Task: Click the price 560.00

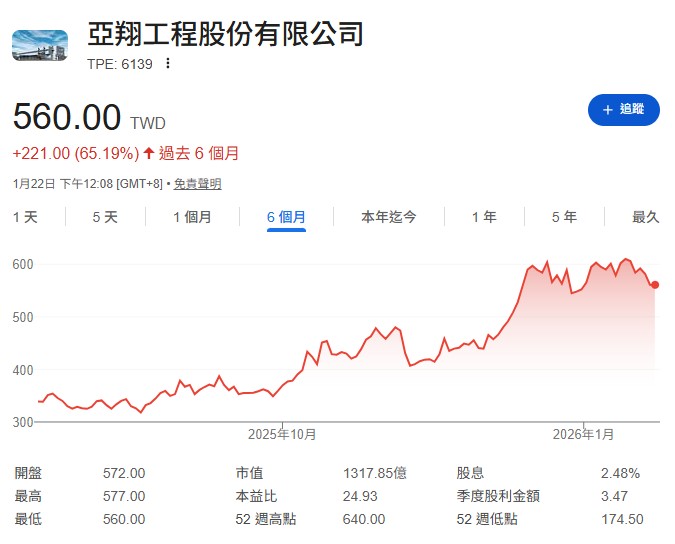Action: pyautogui.click(x=67, y=117)
